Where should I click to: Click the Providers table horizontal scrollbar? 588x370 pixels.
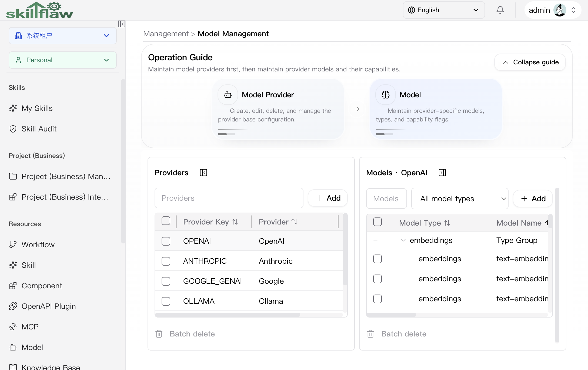pos(228,315)
